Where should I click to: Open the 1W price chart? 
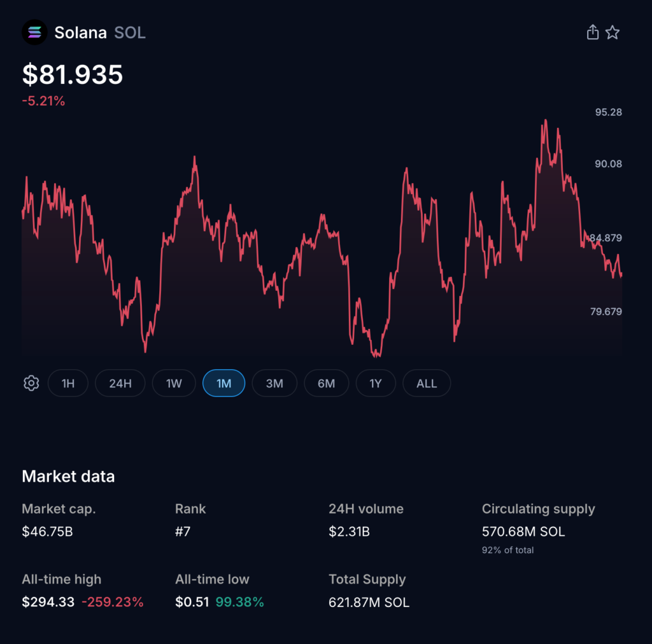pos(173,383)
